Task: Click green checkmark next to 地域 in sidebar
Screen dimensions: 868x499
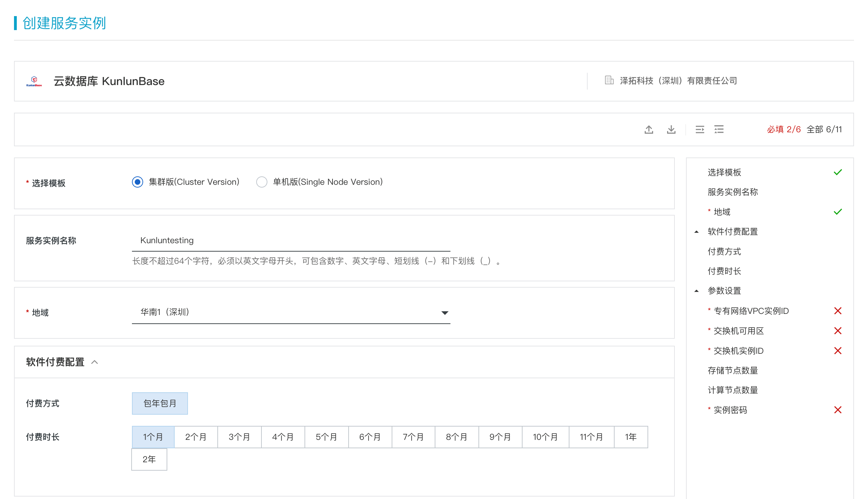Action: point(838,212)
